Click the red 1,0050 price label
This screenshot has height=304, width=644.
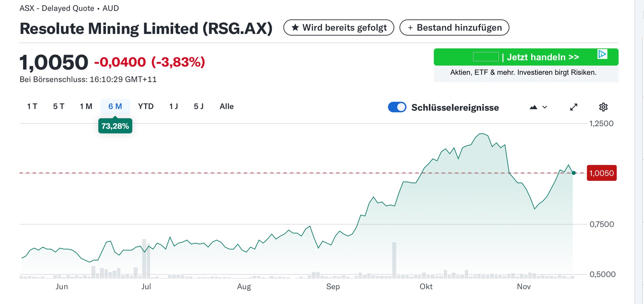click(602, 173)
